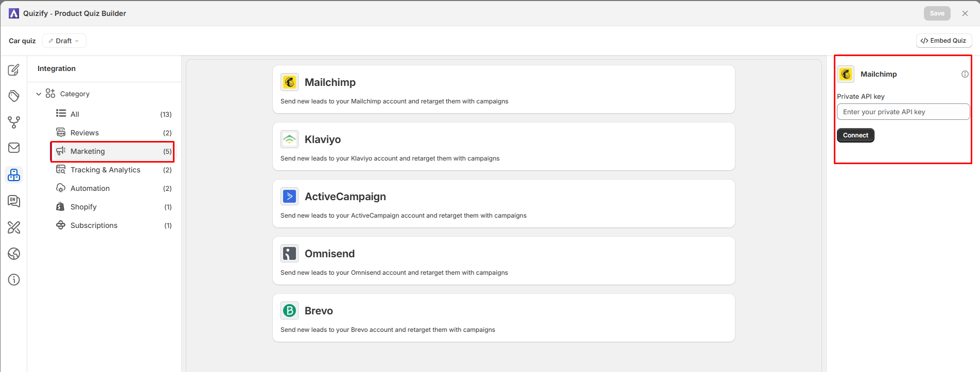Select the Subscriptions category
This screenshot has height=372, width=980.
(x=113, y=225)
